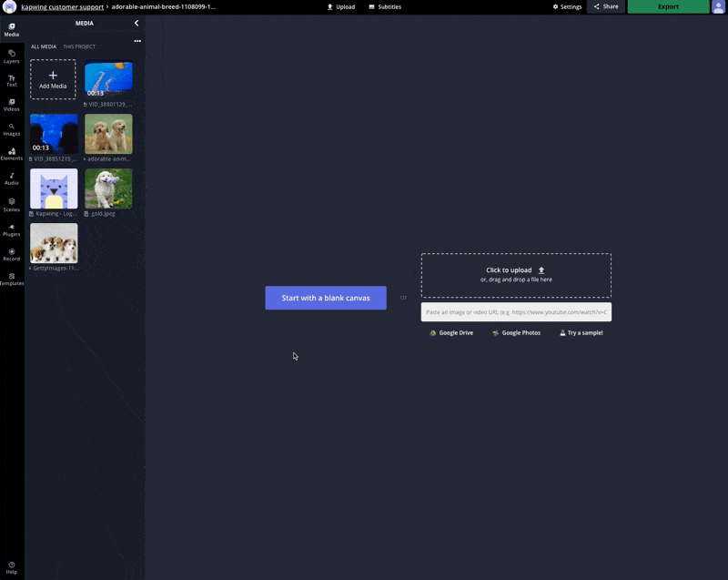Image resolution: width=728 pixels, height=580 pixels.
Task: Click Start with a blank canvas
Action: pos(326,298)
